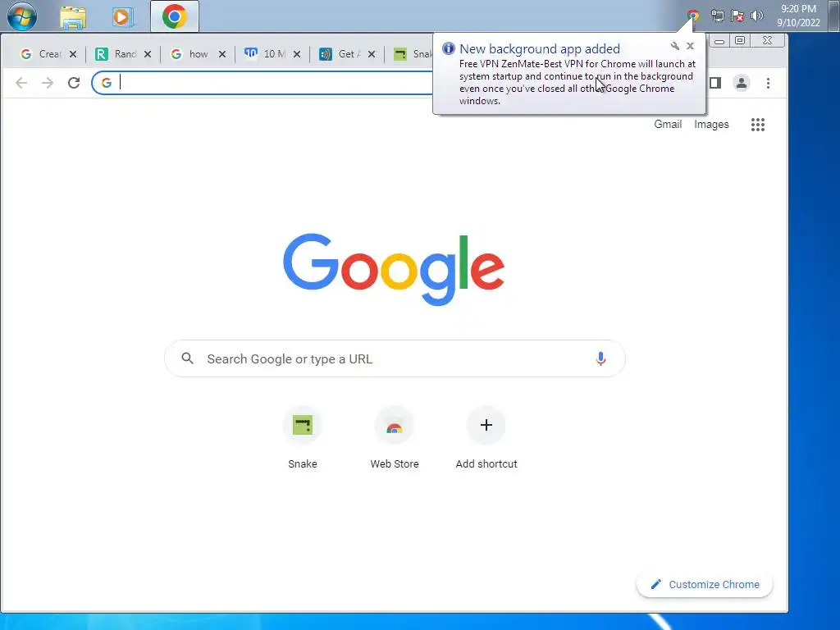Close the 'Creat' tab
The image size is (840, 630).
pyautogui.click(x=73, y=54)
